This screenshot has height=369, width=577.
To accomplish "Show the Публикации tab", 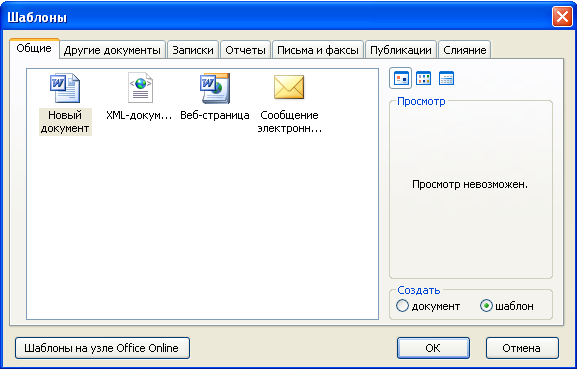I will (401, 50).
